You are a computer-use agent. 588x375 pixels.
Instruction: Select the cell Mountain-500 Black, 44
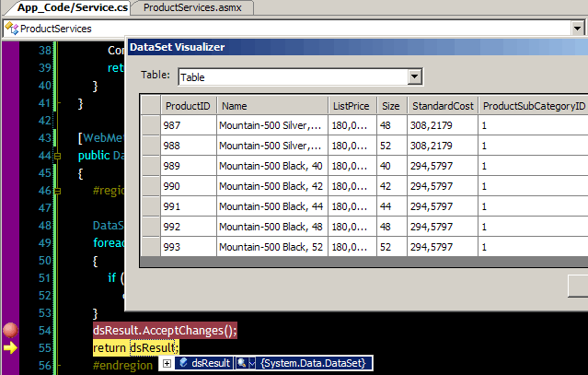(x=272, y=206)
